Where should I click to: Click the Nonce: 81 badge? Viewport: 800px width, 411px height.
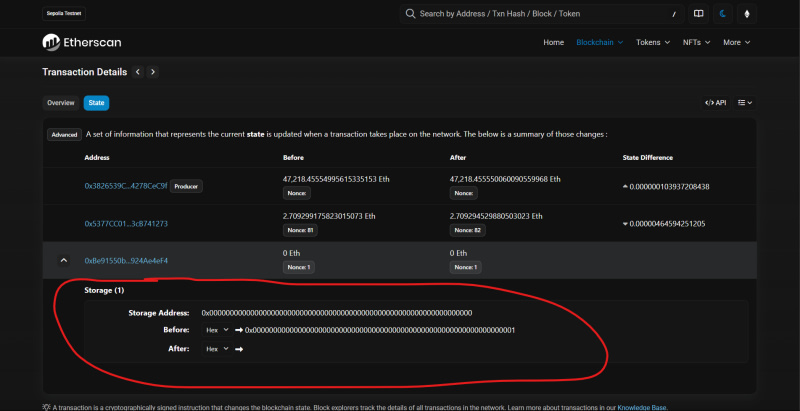300,230
